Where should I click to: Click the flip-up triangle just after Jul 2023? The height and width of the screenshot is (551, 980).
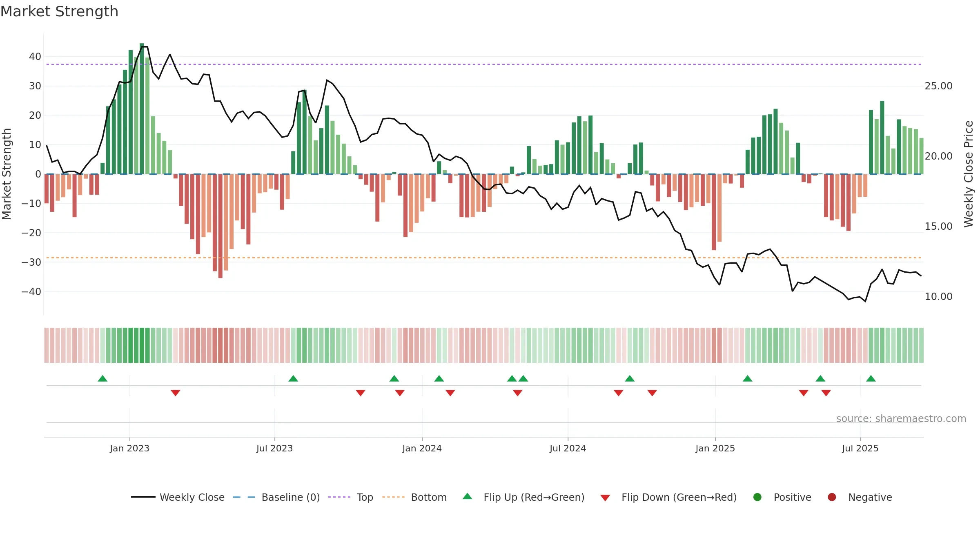(293, 378)
